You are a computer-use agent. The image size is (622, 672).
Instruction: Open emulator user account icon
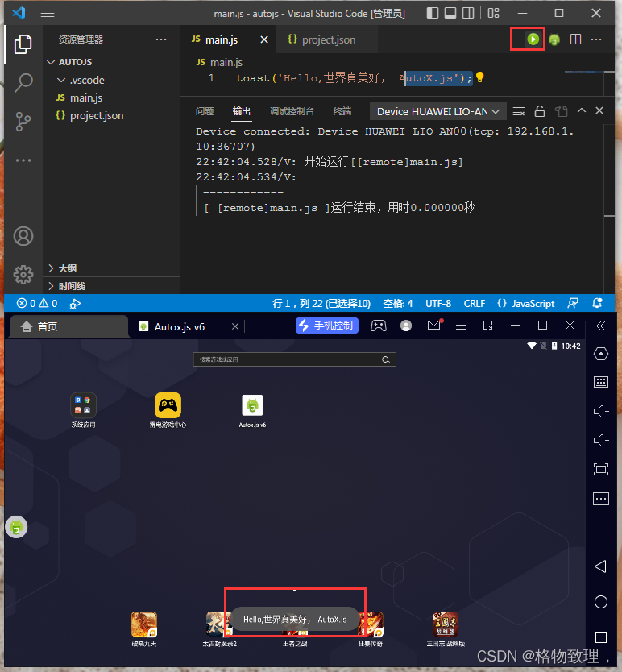pyautogui.click(x=405, y=326)
